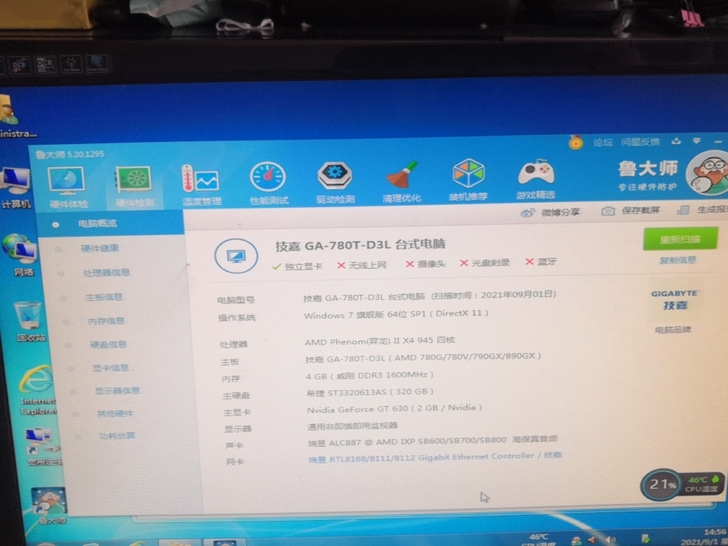Open 内存信息 sidebar item

tap(106, 321)
